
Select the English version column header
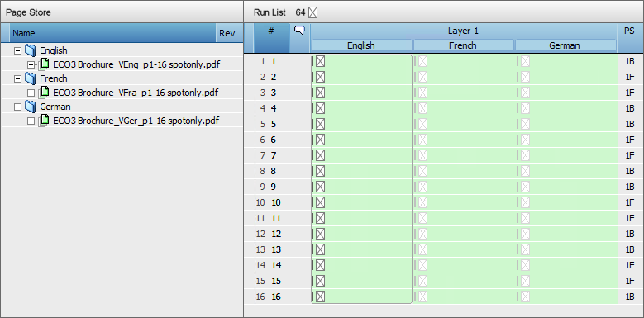tap(361, 45)
